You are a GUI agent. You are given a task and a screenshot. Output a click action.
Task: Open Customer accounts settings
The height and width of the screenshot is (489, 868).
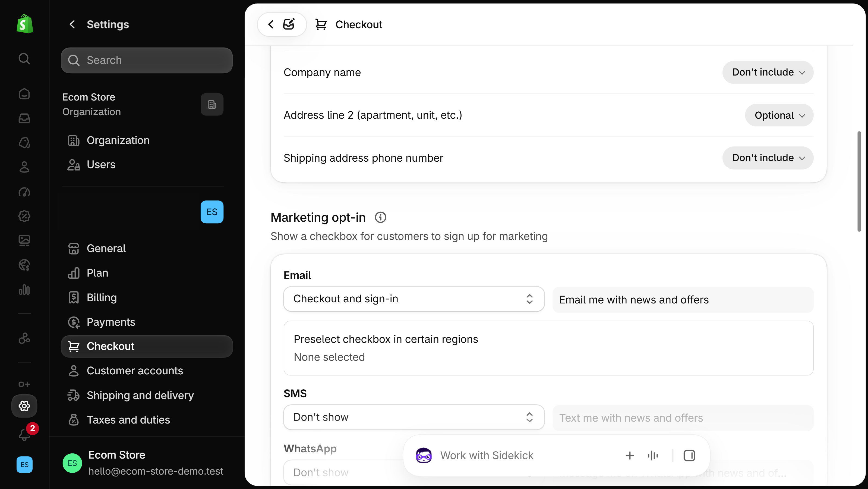pyautogui.click(x=147, y=371)
